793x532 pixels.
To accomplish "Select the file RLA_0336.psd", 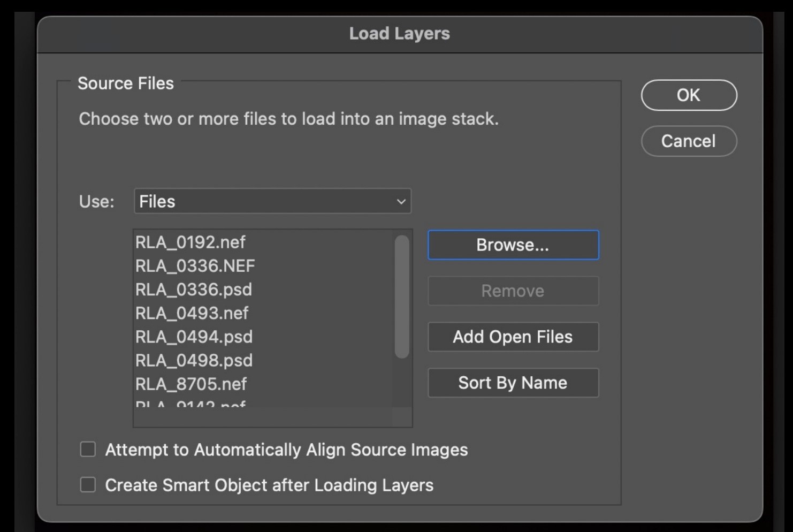I will 193,289.
